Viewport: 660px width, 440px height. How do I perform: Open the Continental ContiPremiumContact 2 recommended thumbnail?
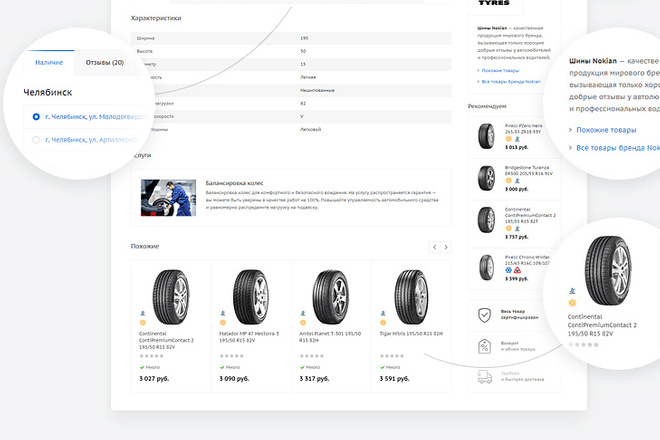(486, 219)
